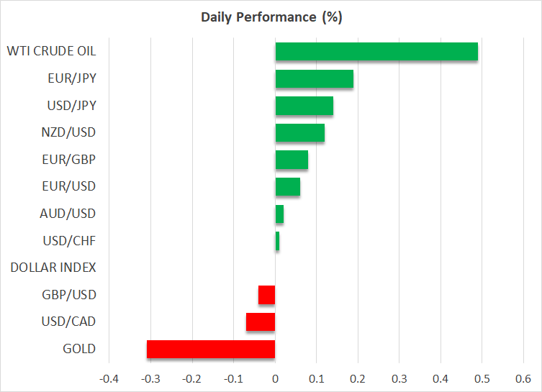Select the EUR/GBP bar
The height and width of the screenshot is (392, 542).
292,160
